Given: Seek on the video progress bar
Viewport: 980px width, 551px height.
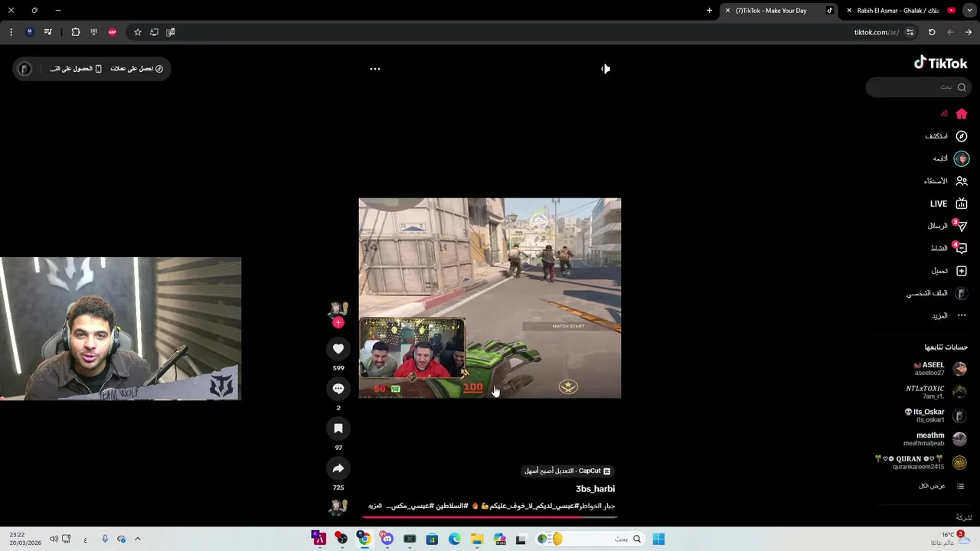Looking at the screenshot, I should click(490, 517).
